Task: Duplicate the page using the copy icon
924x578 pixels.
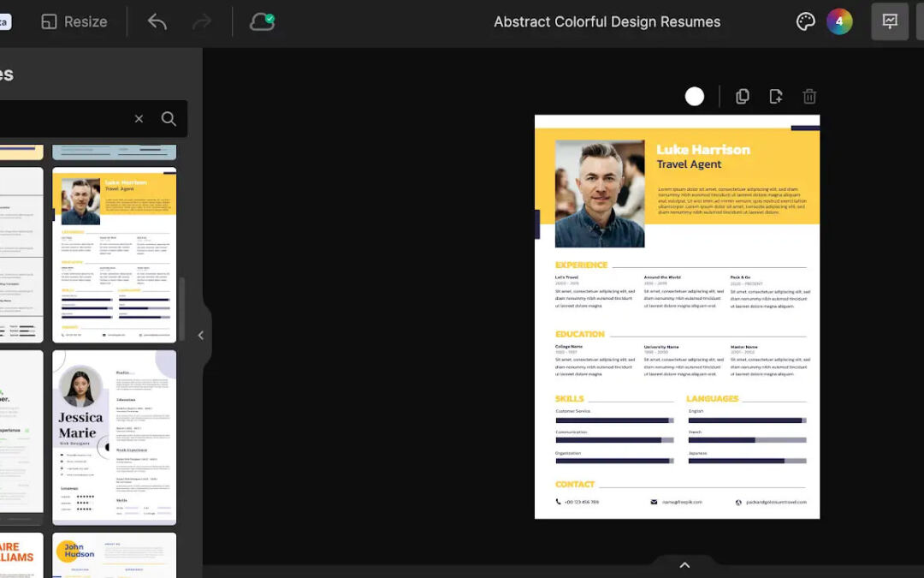Action: (743, 97)
